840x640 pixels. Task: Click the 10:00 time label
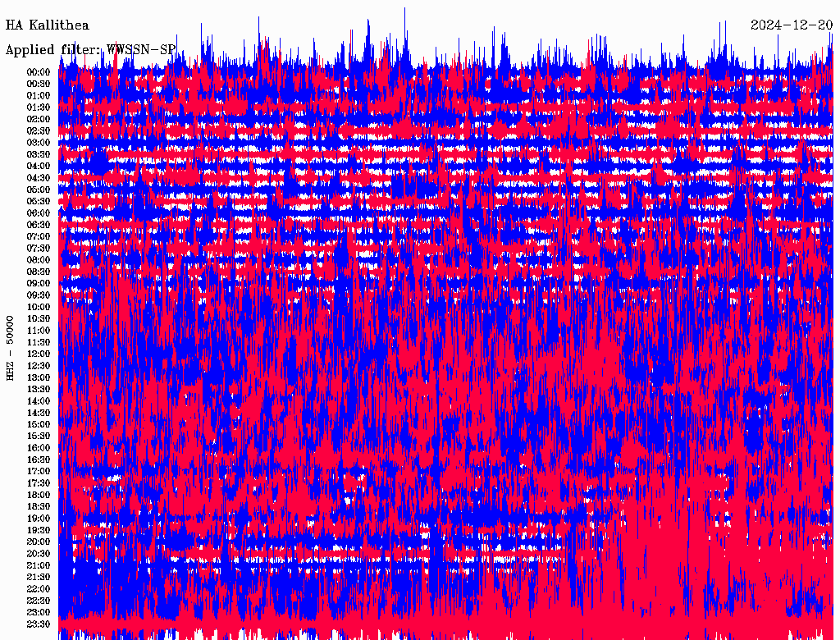[x=39, y=307]
